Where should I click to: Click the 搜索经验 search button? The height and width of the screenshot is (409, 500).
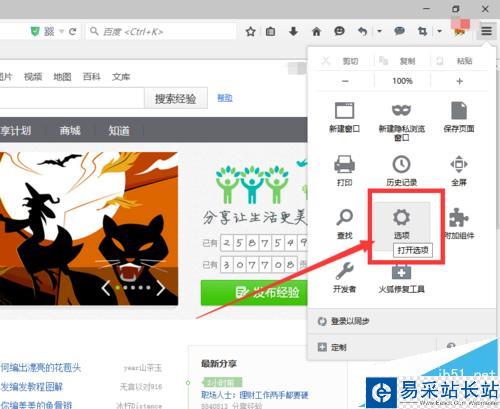(x=176, y=98)
